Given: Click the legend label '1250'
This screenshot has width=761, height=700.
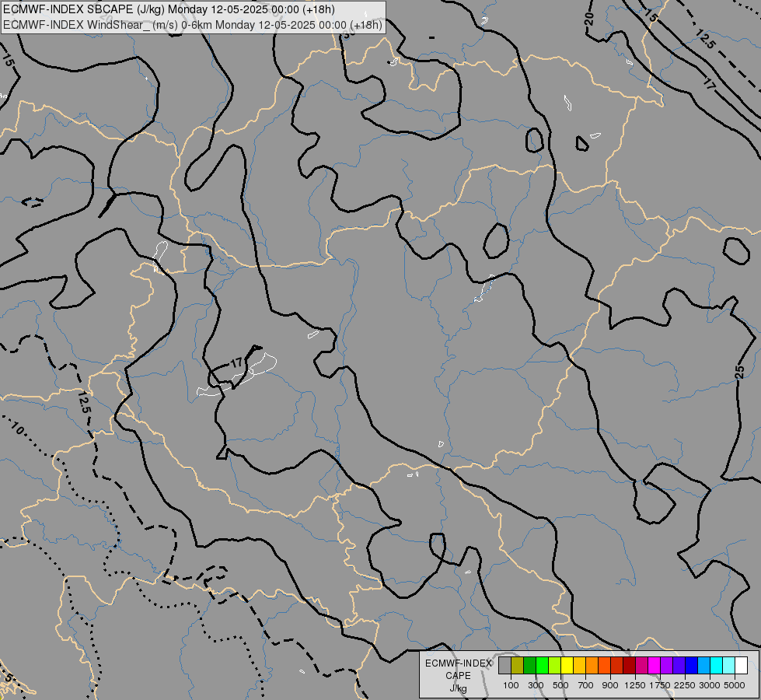Looking at the screenshot, I should 635,685.
